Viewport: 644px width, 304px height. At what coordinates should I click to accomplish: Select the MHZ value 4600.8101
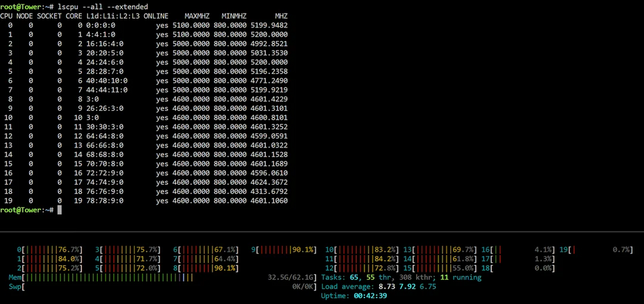(x=269, y=117)
